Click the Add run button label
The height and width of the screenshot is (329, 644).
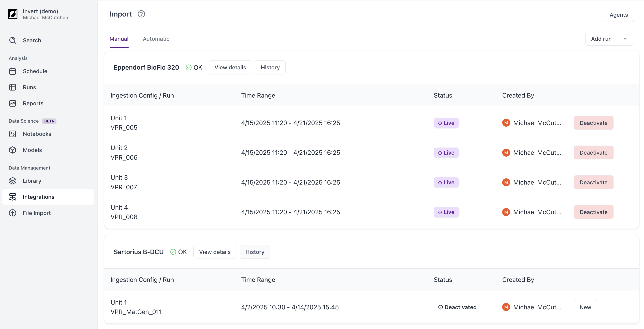pos(601,39)
